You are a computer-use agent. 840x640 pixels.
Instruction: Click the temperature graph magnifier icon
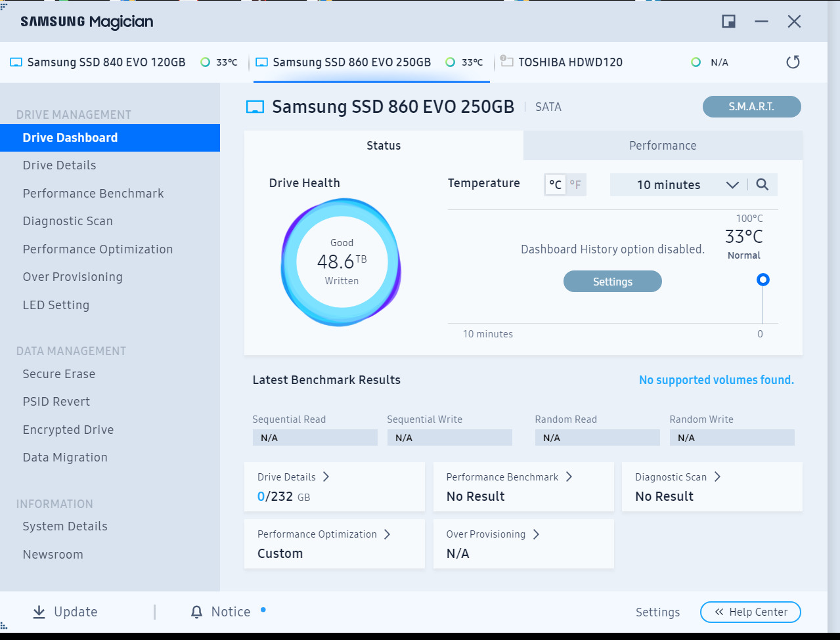tap(762, 184)
